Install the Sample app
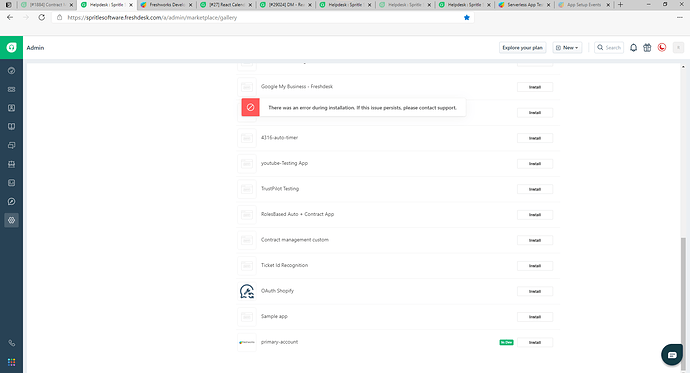The image size is (690, 373). pyautogui.click(x=535, y=317)
